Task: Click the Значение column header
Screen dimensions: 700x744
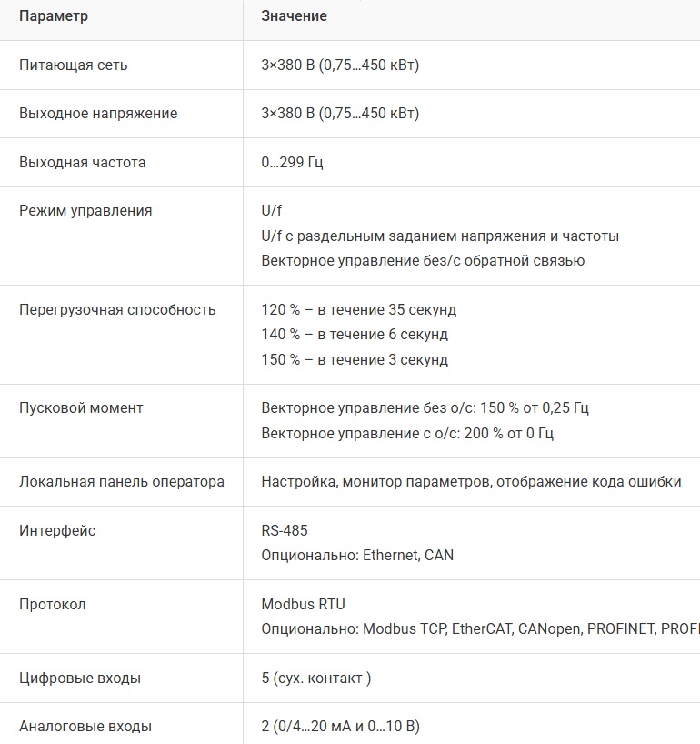Action: [x=294, y=16]
